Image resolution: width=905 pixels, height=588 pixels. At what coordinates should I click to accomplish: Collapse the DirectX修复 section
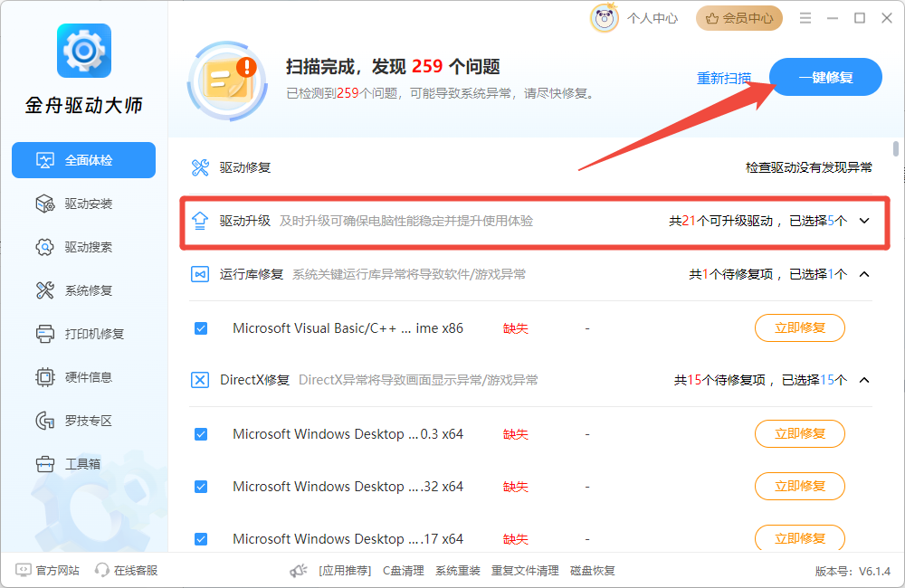pos(863,380)
